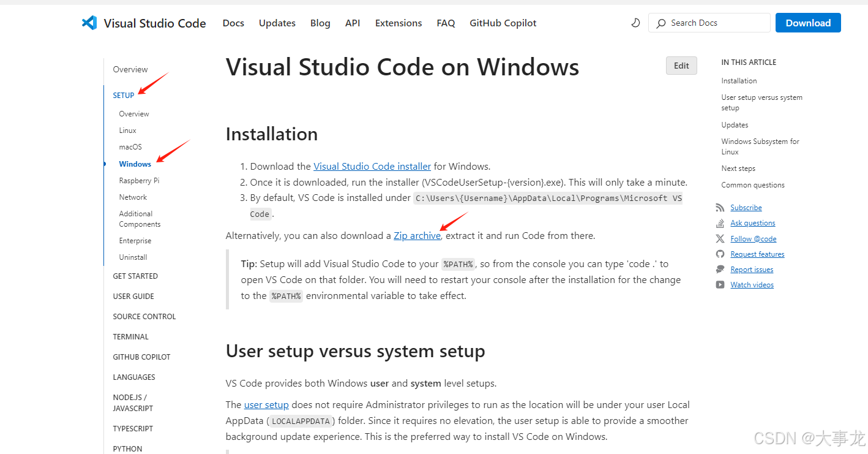
Task: Click the GitHub icon beside Request features
Action: click(x=720, y=254)
